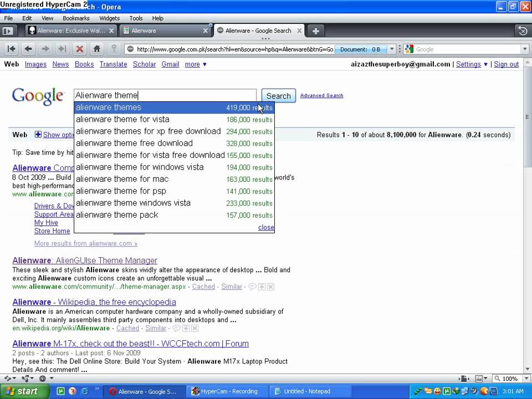Click the Rewind navigation button
This screenshot has height=399, width=532.
point(11,49)
